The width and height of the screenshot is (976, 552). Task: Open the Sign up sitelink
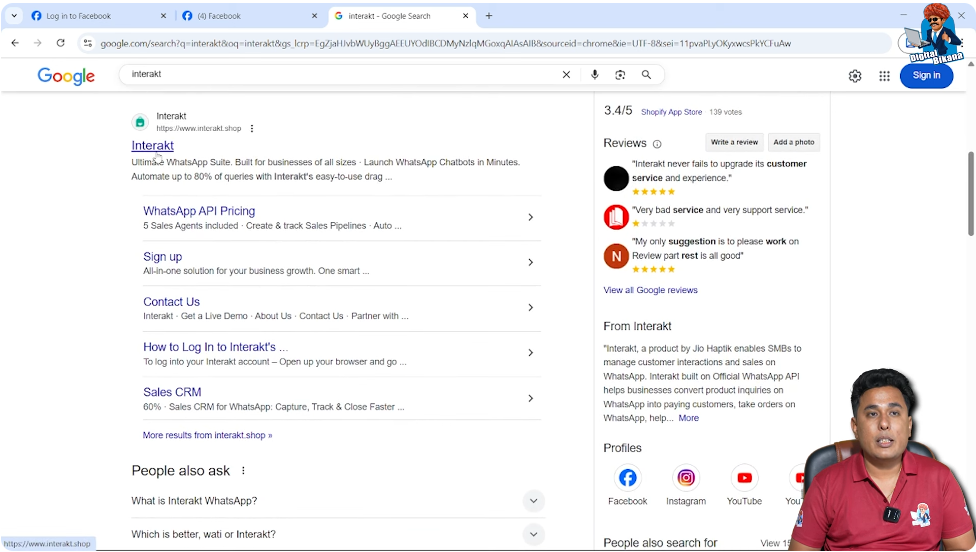[x=162, y=256]
